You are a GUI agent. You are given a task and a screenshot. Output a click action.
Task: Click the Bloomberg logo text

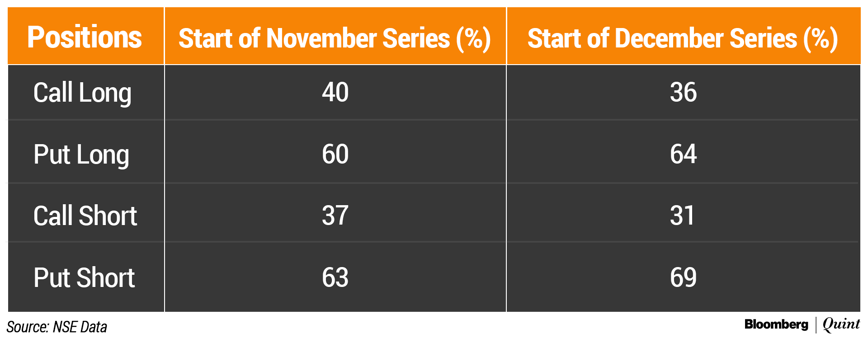776,324
